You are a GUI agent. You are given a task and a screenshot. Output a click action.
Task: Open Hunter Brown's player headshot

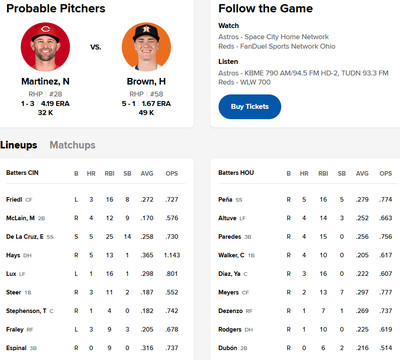pos(146,47)
